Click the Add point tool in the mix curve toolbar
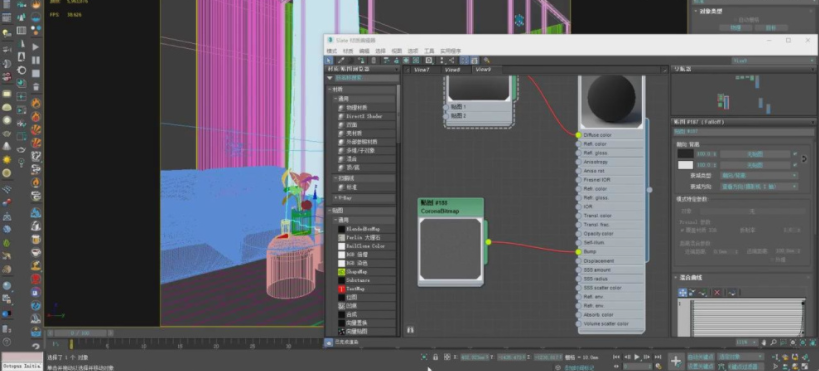This screenshot has height=371, width=819. point(703,293)
